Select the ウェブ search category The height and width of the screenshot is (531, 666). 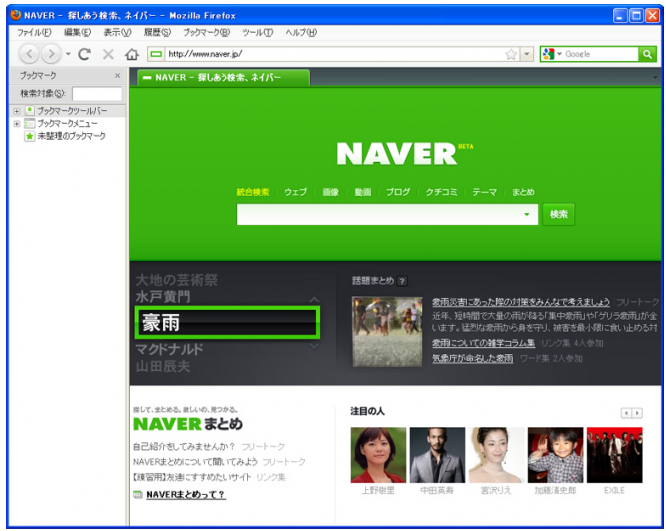[x=296, y=192]
